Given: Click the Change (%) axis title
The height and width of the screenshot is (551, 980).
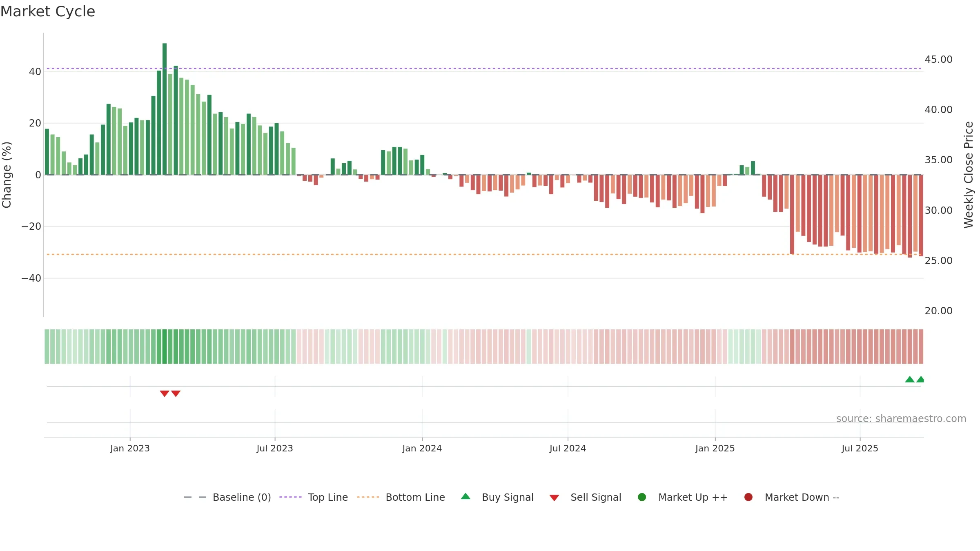Looking at the screenshot, I should coord(7,175).
